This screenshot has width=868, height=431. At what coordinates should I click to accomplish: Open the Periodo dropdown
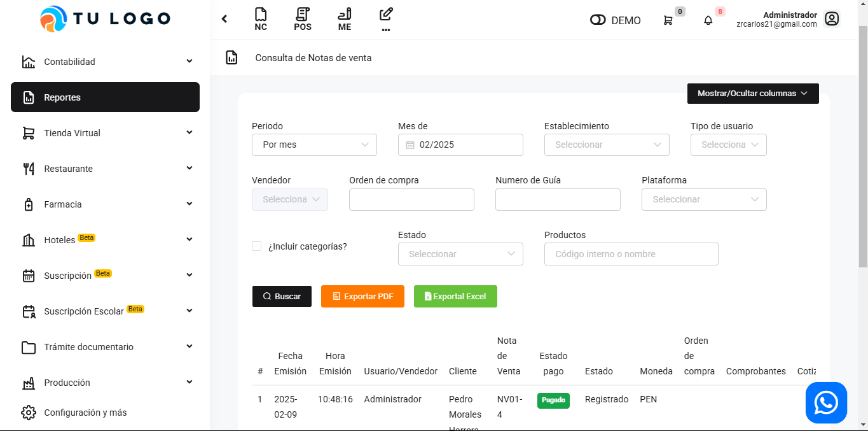314,145
